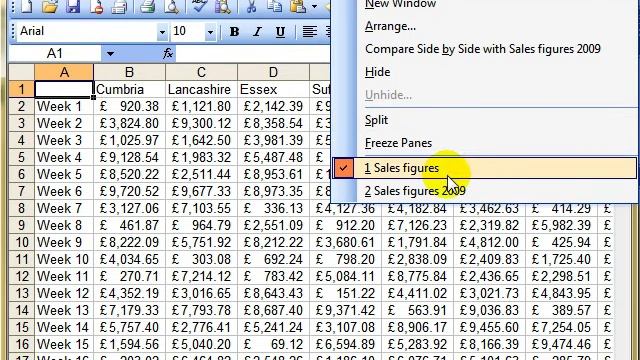Select row 12 header
Image resolution: width=640 pixels, height=360 pixels.
(x=21, y=276)
